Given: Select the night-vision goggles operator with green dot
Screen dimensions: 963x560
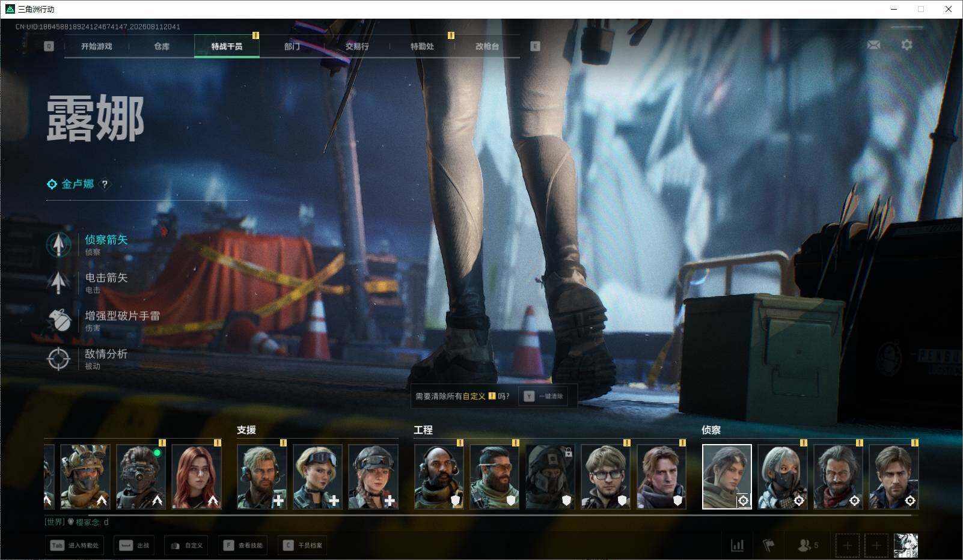Looking at the screenshot, I should pyautogui.click(x=141, y=476).
